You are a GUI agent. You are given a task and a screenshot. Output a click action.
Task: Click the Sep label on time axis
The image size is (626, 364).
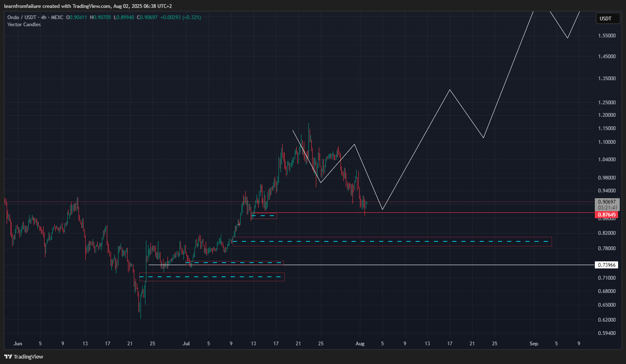coord(534,344)
